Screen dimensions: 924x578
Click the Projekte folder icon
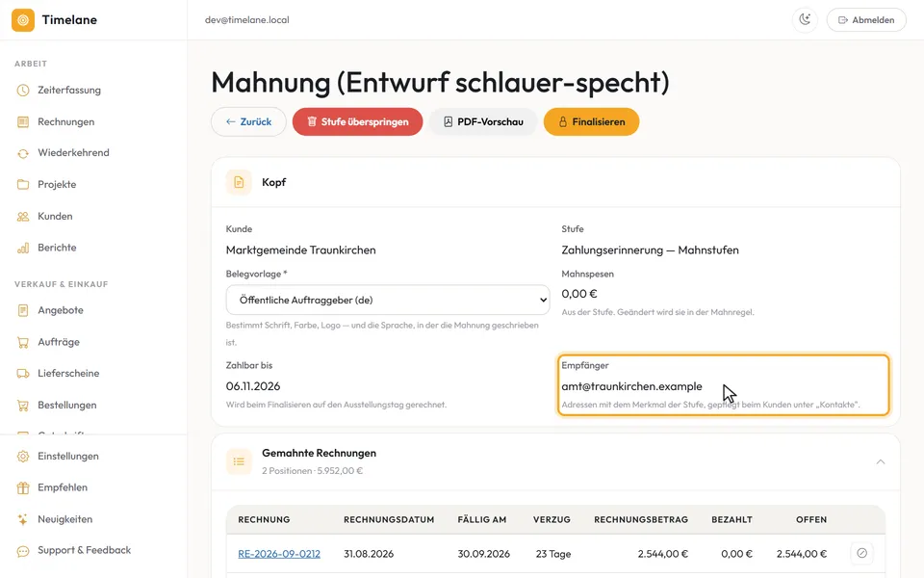(23, 185)
